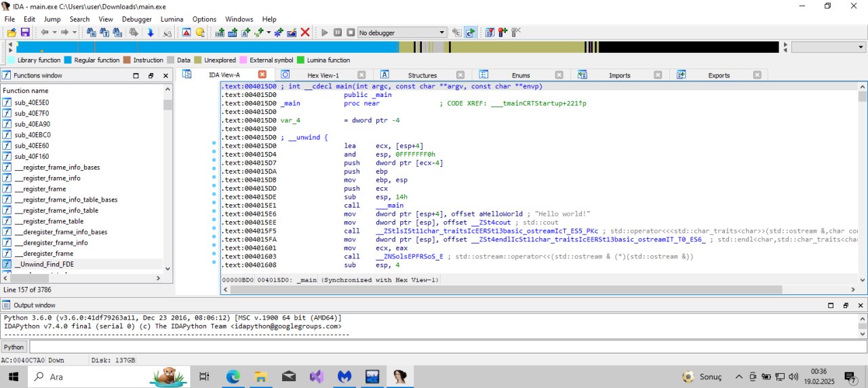
Task: Click the Python command input field
Action: (x=448, y=347)
